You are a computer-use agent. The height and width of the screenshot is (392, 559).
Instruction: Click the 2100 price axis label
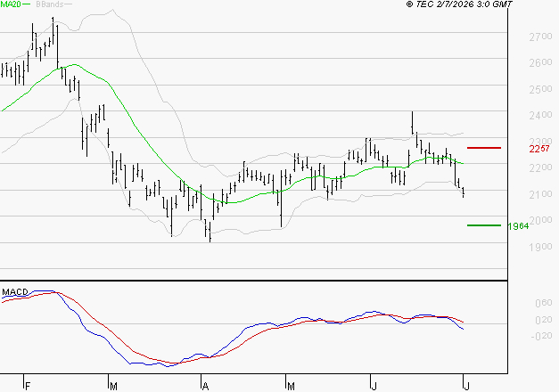pos(540,194)
